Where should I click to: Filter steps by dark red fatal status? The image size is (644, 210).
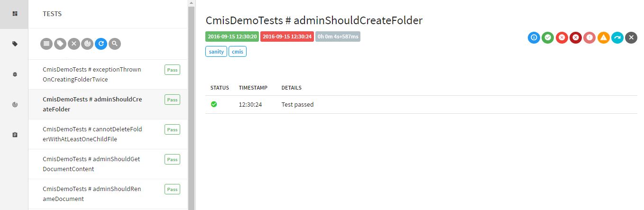[576, 37]
